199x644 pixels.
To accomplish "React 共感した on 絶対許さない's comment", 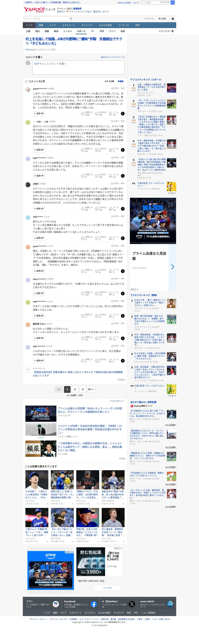I will (x=87, y=339).
